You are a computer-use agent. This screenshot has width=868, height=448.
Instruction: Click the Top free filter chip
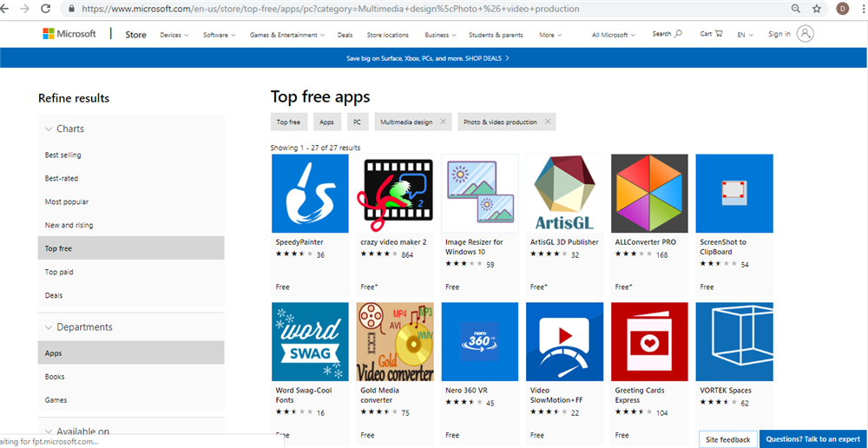tap(288, 122)
